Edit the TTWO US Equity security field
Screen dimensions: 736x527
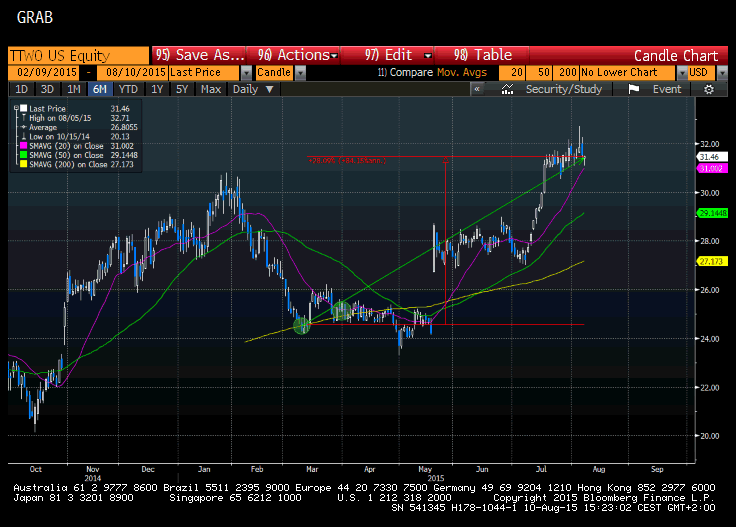click(x=78, y=55)
